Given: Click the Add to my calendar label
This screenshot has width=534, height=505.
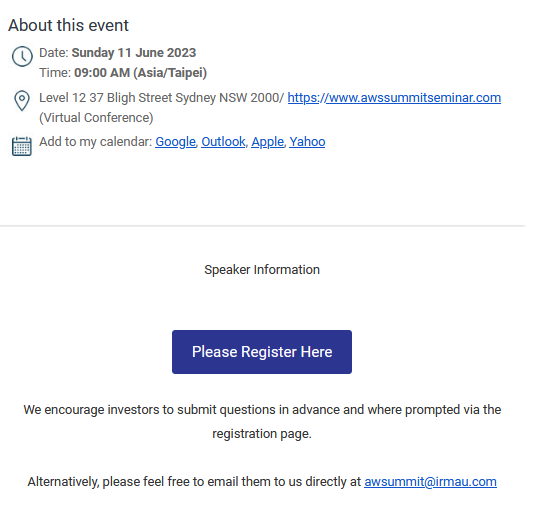Looking at the screenshot, I should [96, 142].
